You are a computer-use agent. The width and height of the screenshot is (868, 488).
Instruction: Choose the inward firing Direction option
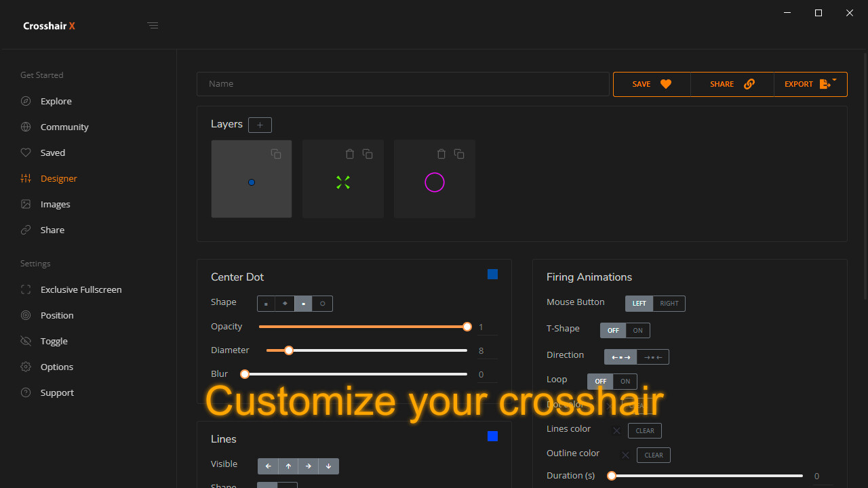pos(652,357)
